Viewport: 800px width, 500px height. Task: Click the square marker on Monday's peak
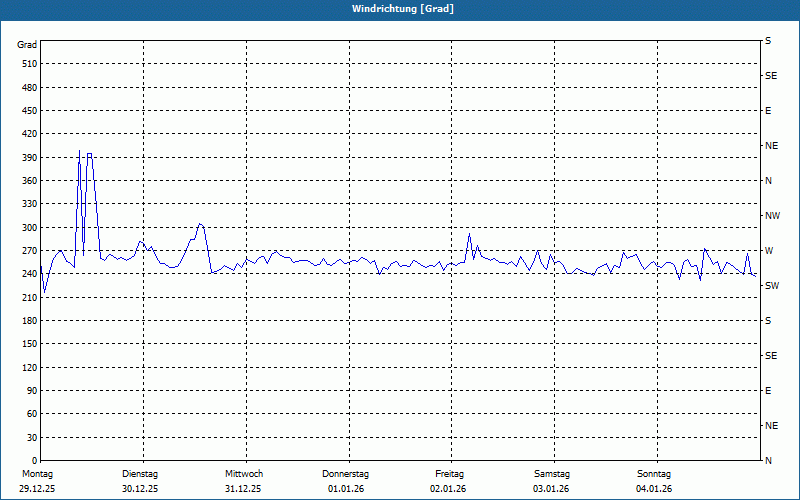(90, 155)
